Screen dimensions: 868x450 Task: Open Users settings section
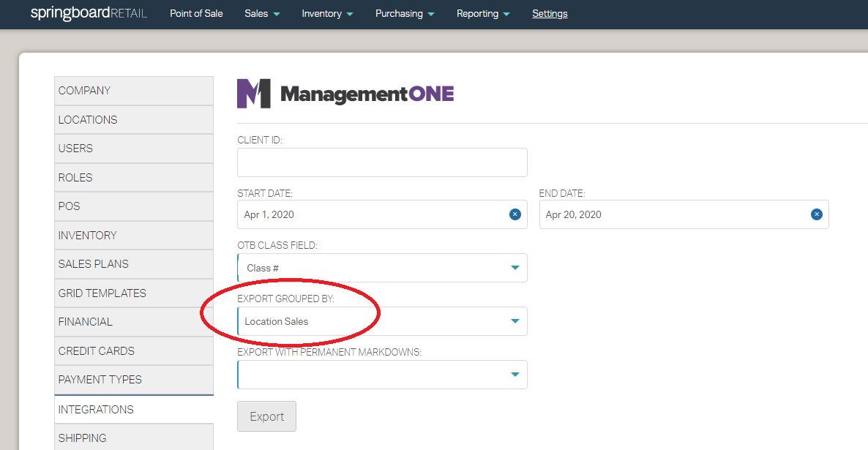click(133, 149)
